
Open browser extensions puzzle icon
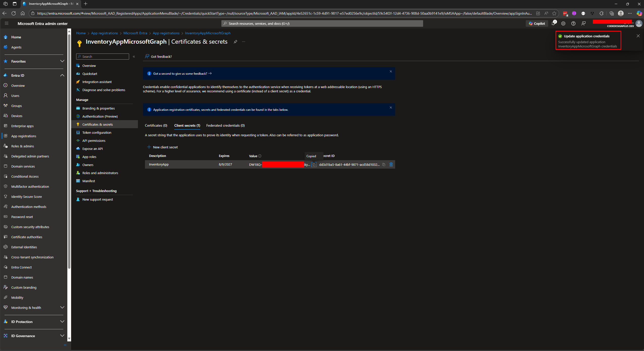pos(602,13)
